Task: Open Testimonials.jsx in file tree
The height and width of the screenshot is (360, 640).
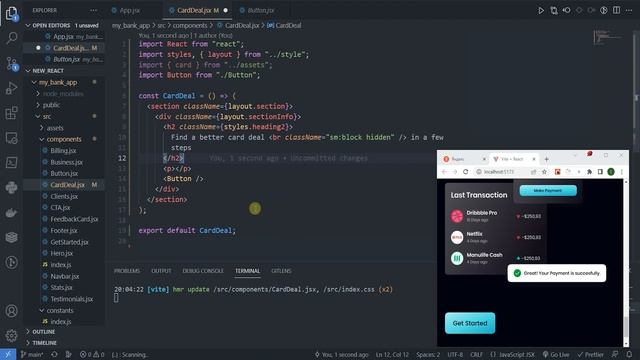Action: [x=71, y=299]
